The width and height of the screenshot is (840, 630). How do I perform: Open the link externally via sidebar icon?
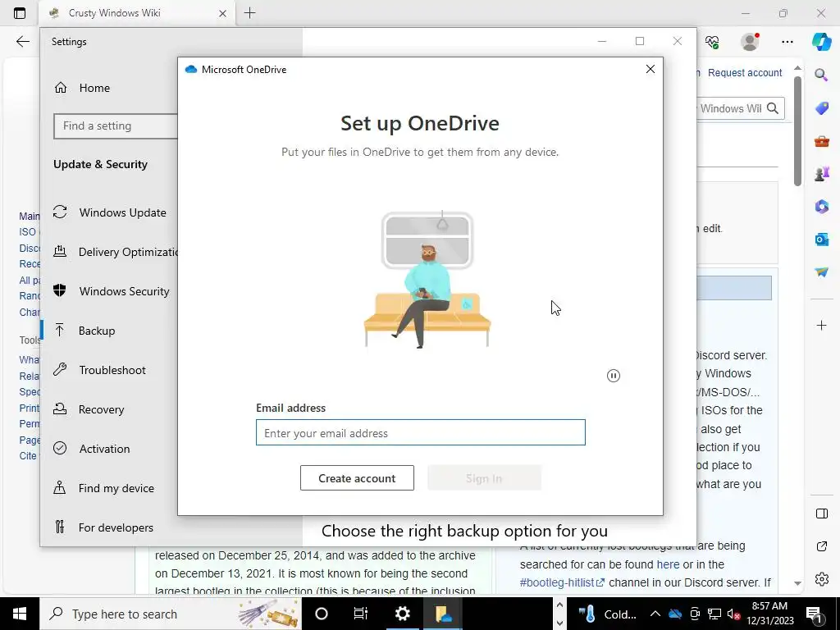point(821,546)
